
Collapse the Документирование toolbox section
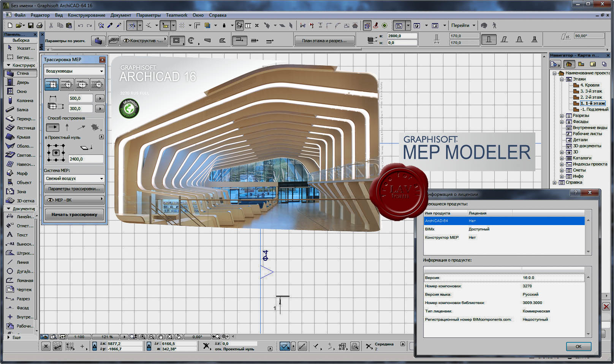point(8,209)
